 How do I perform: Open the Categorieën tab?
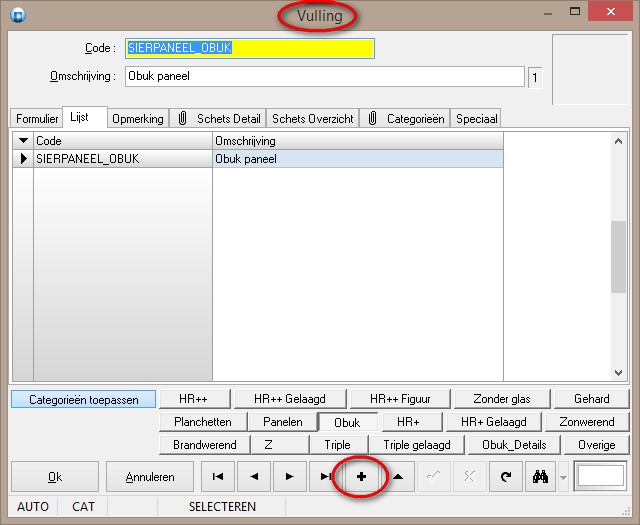(x=405, y=119)
